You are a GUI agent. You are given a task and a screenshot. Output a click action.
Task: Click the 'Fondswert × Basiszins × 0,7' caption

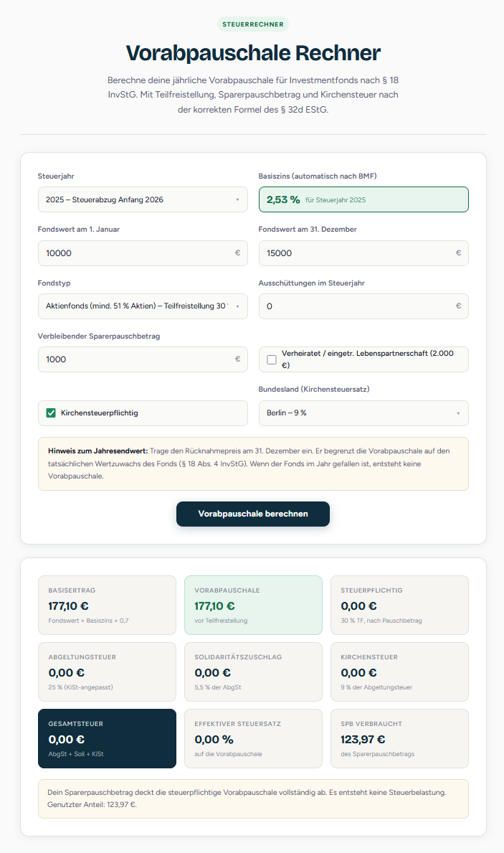pos(89,620)
